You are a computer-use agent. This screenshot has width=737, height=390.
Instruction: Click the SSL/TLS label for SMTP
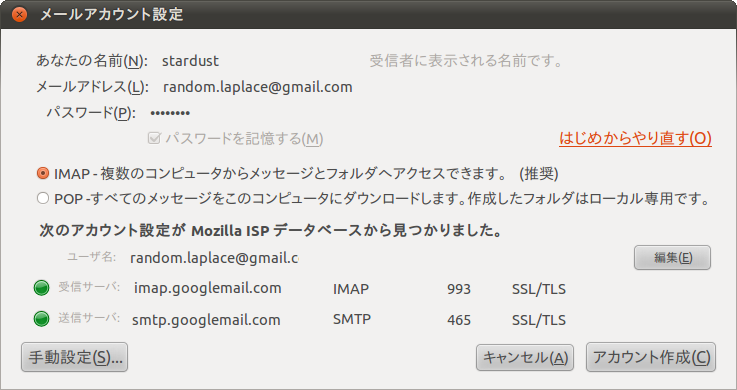[539, 320]
